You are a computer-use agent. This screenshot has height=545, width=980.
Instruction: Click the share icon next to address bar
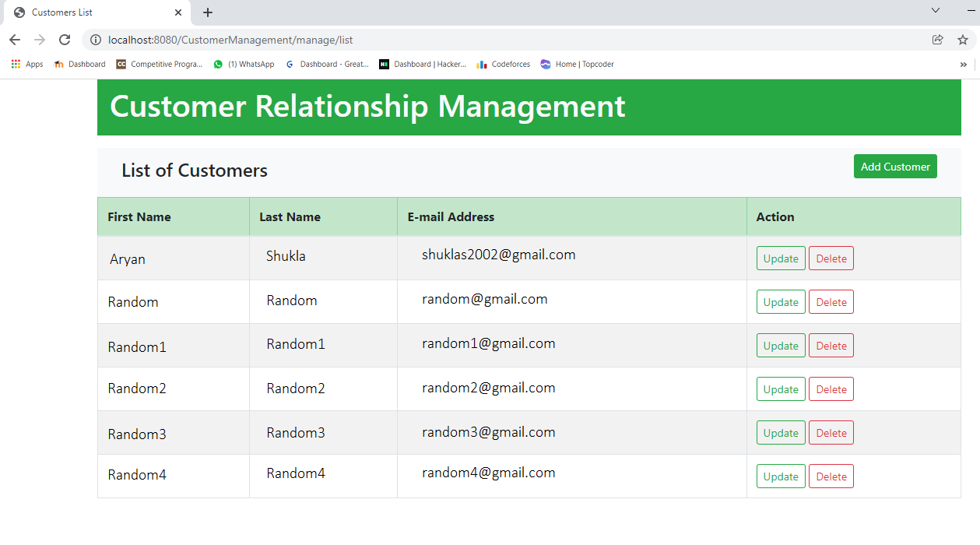[936, 40]
